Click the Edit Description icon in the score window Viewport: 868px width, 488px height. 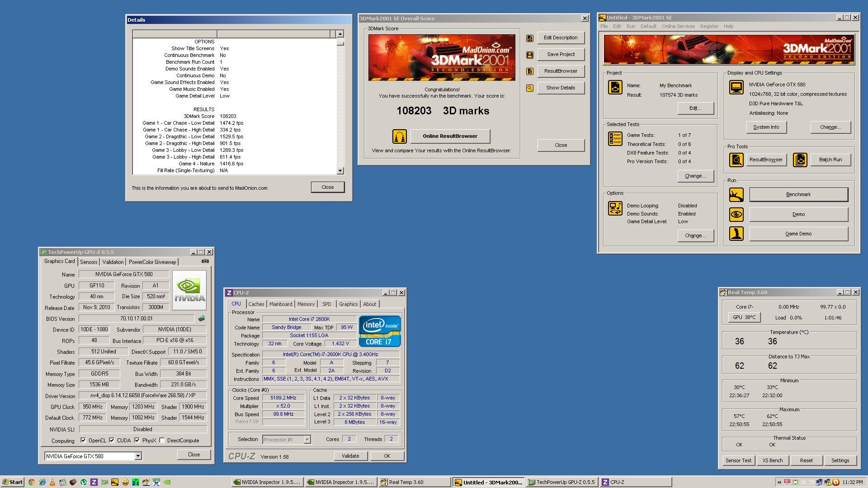pos(529,38)
